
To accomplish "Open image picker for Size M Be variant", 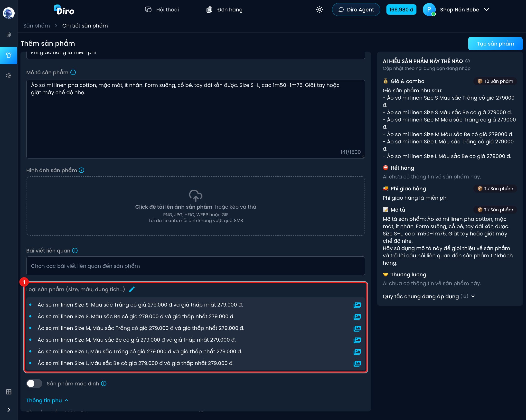I will pyautogui.click(x=357, y=340).
